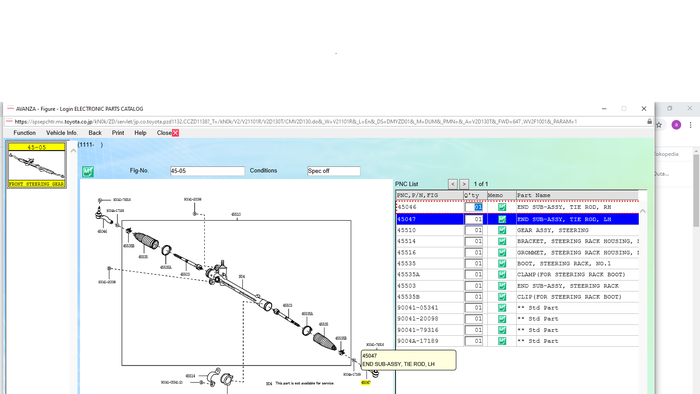The height and width of the screenshot is (394, 700).
Task: Open memo icon for part 45510
Action: [x=502, y=230]
